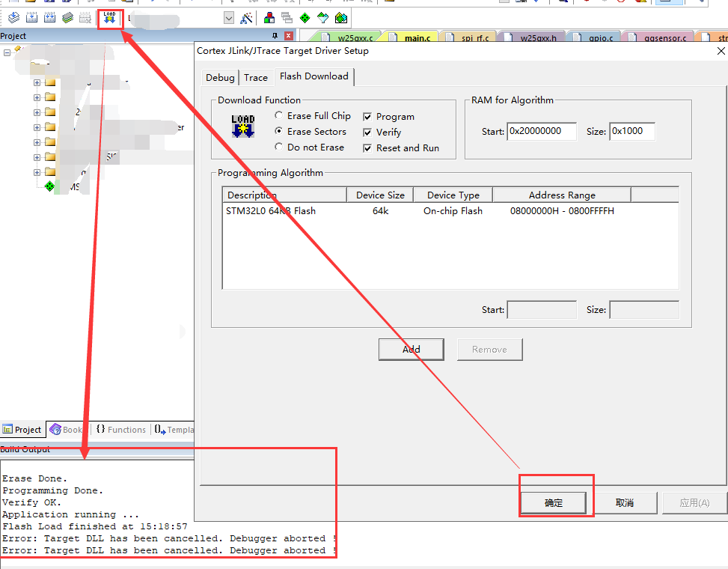Confirm dialog with 确定 button
Image resolution: width=728 pixels, height=569 pixels.
(553, 502)
